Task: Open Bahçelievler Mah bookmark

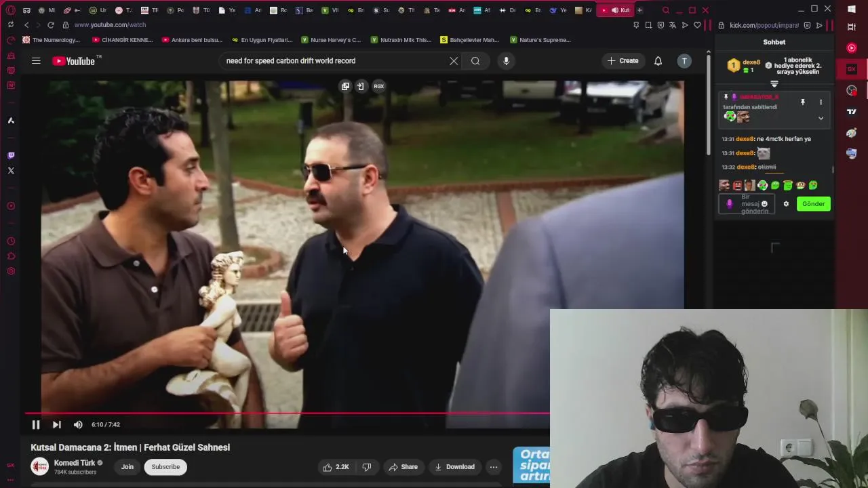Action: coord(470,40)
